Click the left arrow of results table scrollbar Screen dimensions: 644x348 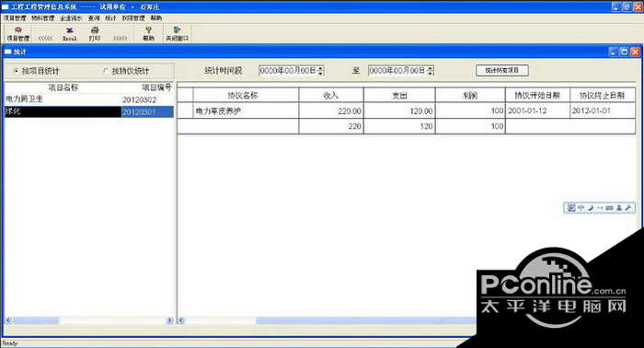click(181, 320)
